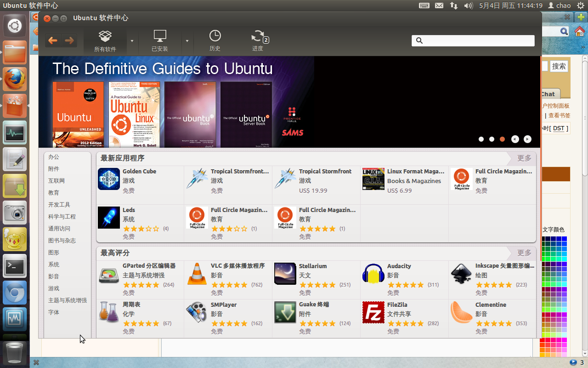Open the Guake 终端 icon

point(285,312)
